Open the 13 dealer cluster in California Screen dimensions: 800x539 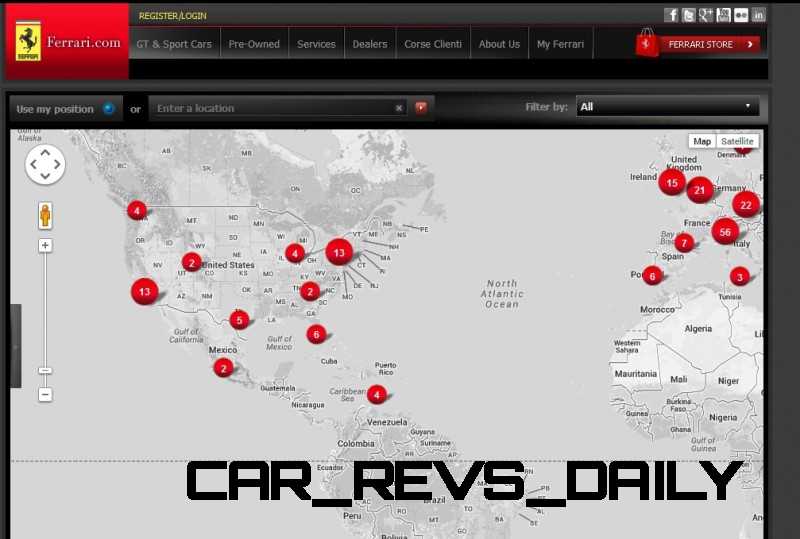point(144,291)
